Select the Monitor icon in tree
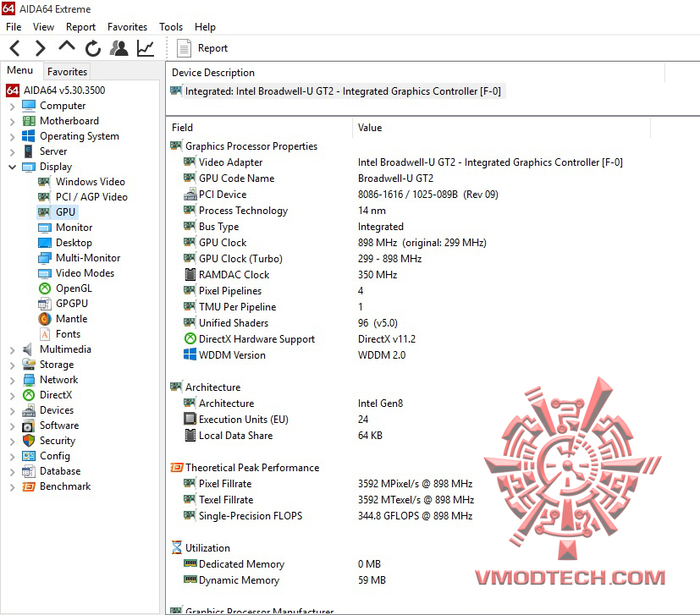 [x=45, y=228]
